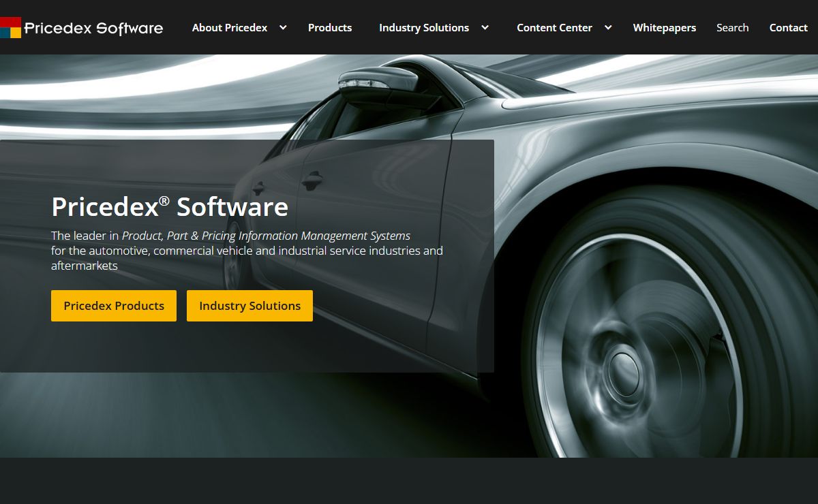
Task: Click Search in the navigation bar
Action: 733,28
